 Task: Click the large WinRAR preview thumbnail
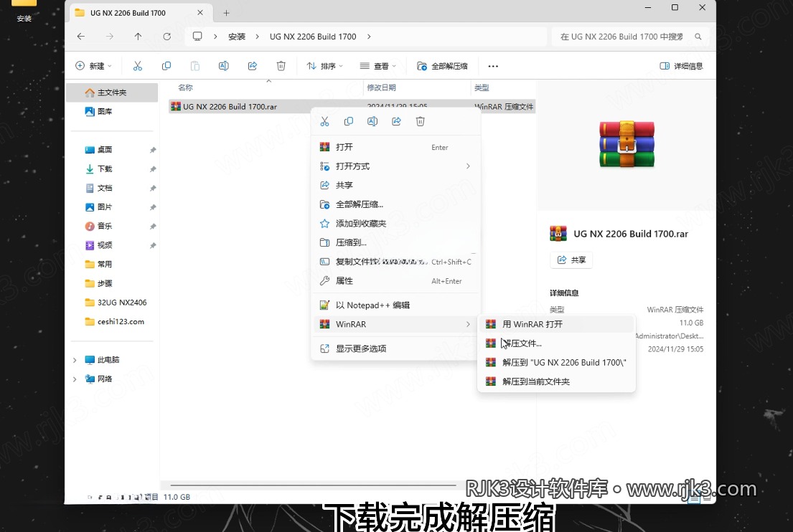point(627,144)
